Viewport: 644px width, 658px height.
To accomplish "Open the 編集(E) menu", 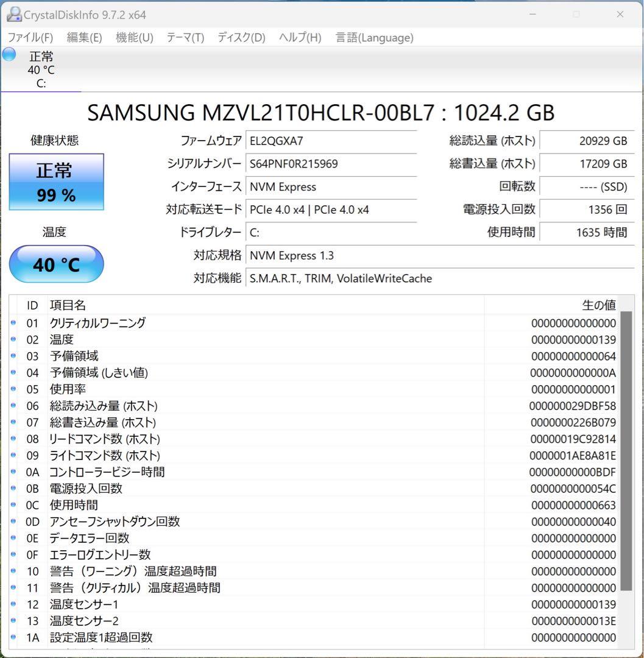I will tap(83, 37).
